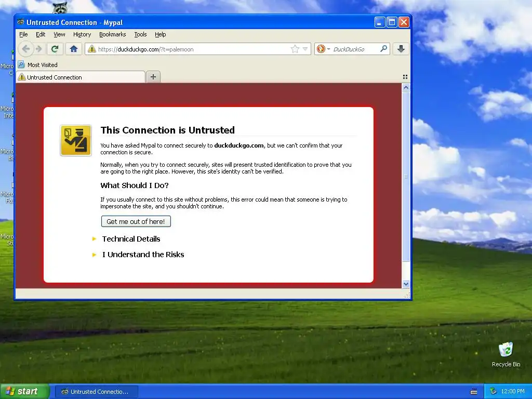Viewport: 532px width, 399px height.
Task: Click the page scrollbar down arrow
Action: [x=406, y=284]
